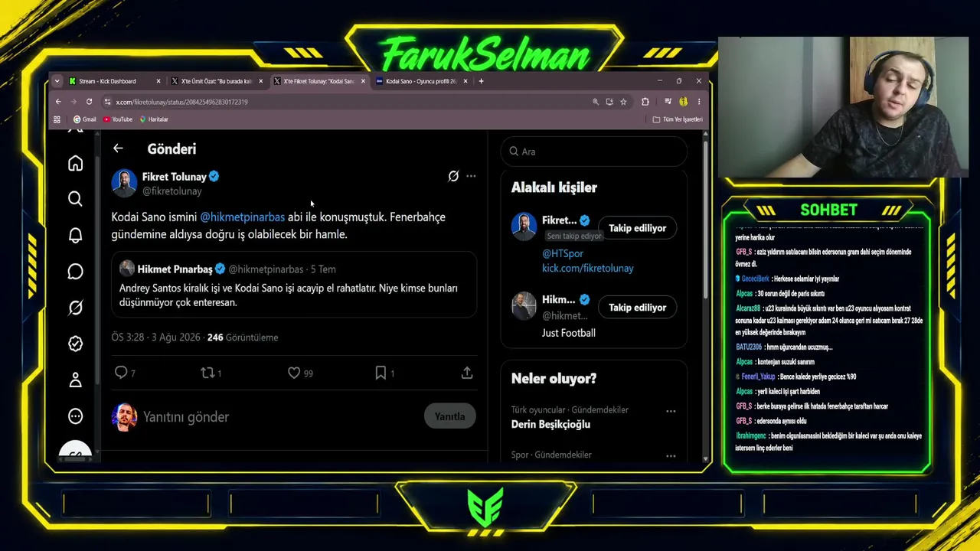Open the More circle icon in X sidebar
The height and width of the screenshot is (551, 980).
point(75,416)
